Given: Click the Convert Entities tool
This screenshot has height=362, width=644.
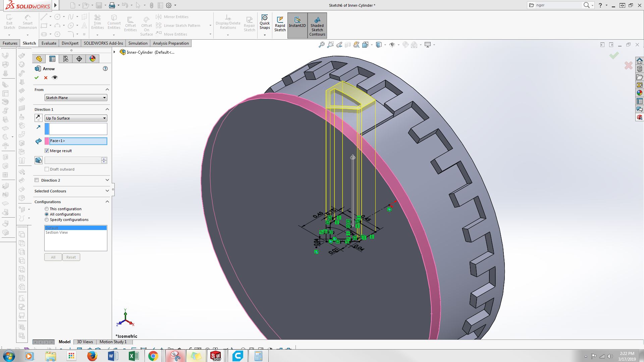Looking at the screenshot, I should click(114, 22).
